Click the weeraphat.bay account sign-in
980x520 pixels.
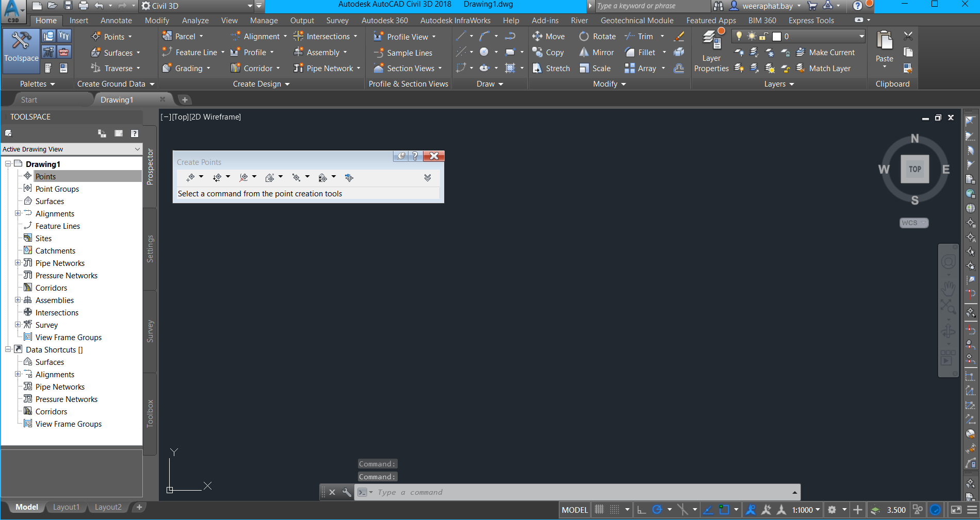pyautogui.click(x=765, y=6)
